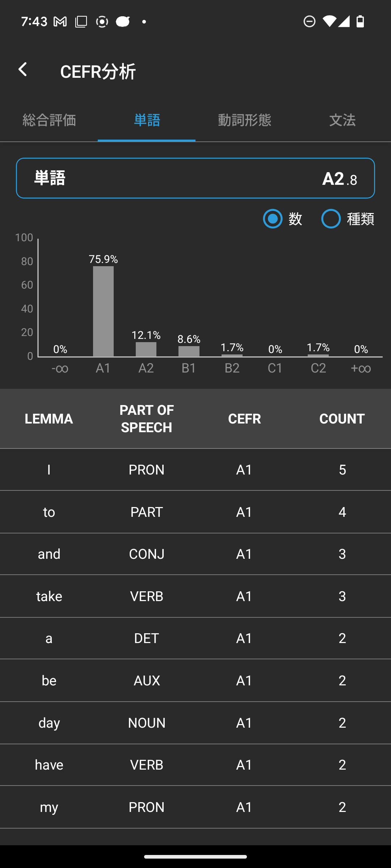Screen dimensions: 391x868
Task: Tap the battery status icon
Action: 360,21
